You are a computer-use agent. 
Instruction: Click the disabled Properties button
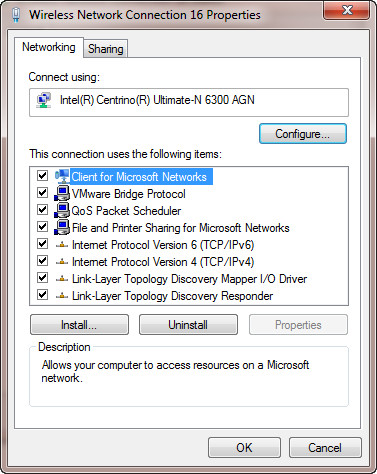click(298, 325)
